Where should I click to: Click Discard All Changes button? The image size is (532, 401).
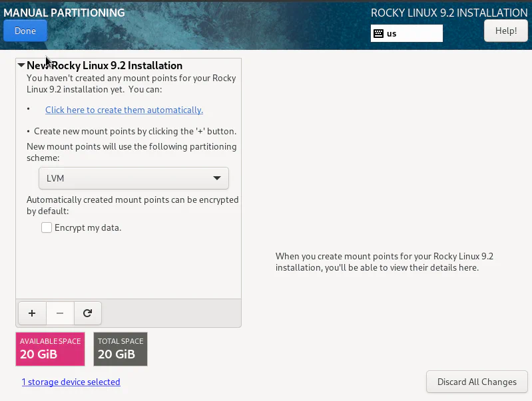477,382
